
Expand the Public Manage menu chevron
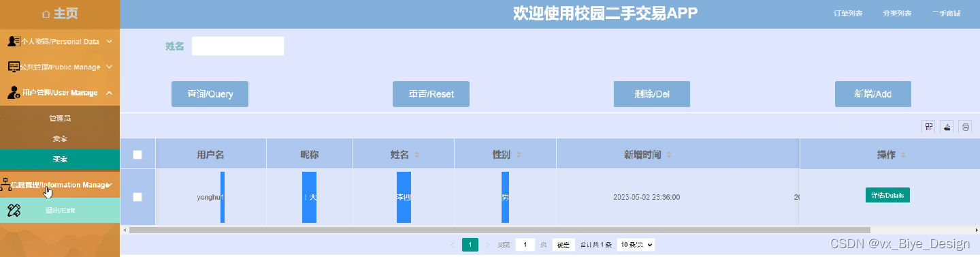point(109,67)
